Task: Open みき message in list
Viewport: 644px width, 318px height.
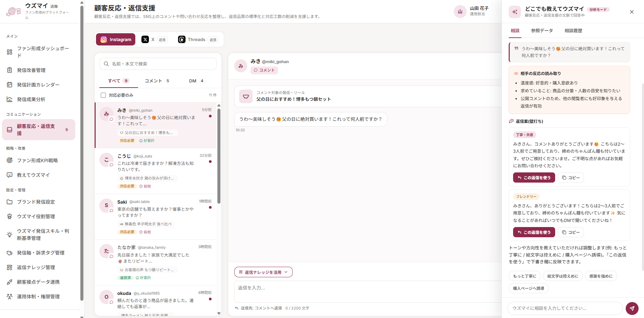Action: pyautogui.click(x=156, y=125)
